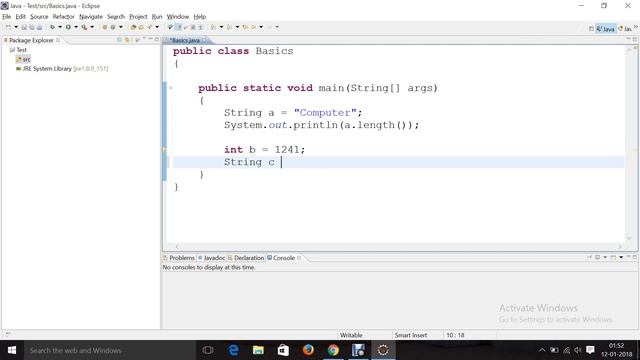
Task: Click Collapse All in Package Explorer
Action: tap(120, 40)
